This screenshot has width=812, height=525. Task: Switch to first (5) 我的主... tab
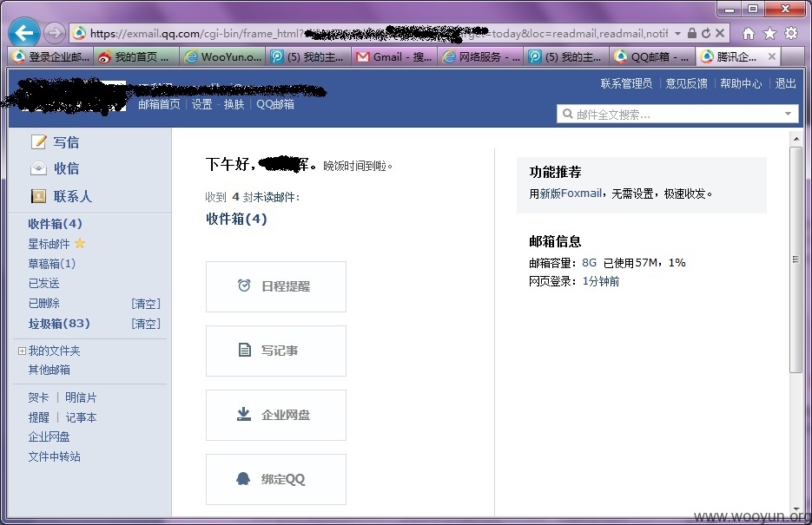[x=308, y=56]
